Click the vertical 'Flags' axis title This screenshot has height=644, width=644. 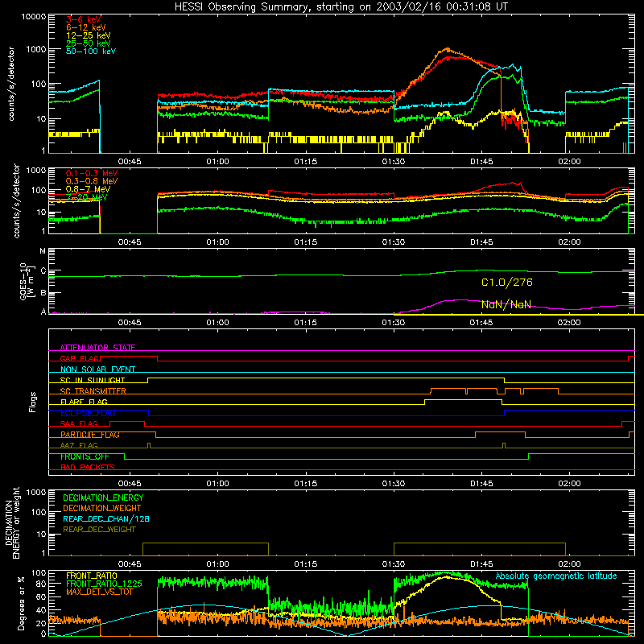point(32,402)
